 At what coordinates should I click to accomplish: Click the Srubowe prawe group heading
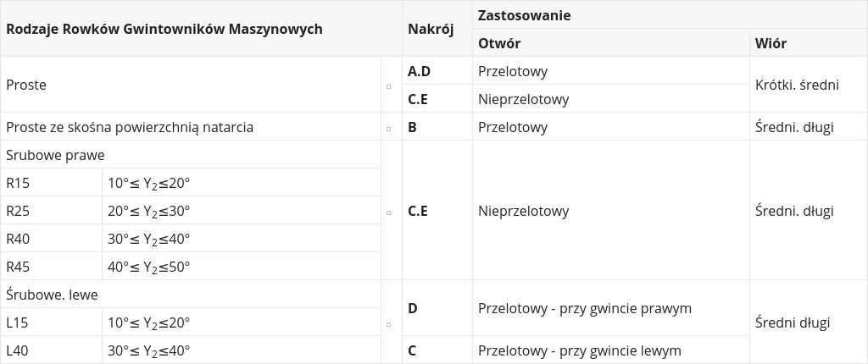point(55,155)
